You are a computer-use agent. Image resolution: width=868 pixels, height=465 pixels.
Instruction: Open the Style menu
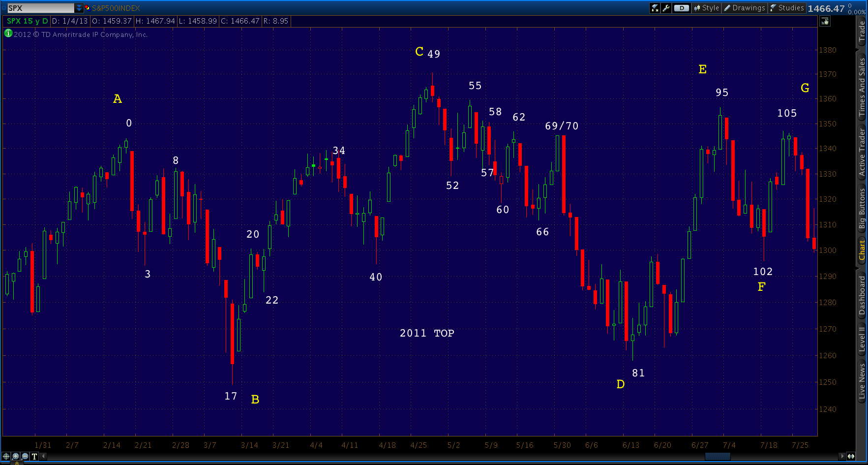pos(707,8)
